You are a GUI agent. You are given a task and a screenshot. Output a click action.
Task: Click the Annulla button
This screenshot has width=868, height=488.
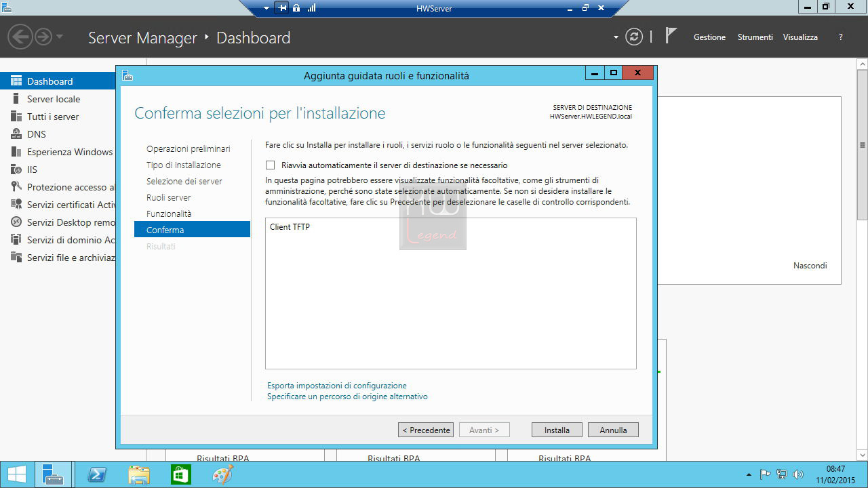614,430
